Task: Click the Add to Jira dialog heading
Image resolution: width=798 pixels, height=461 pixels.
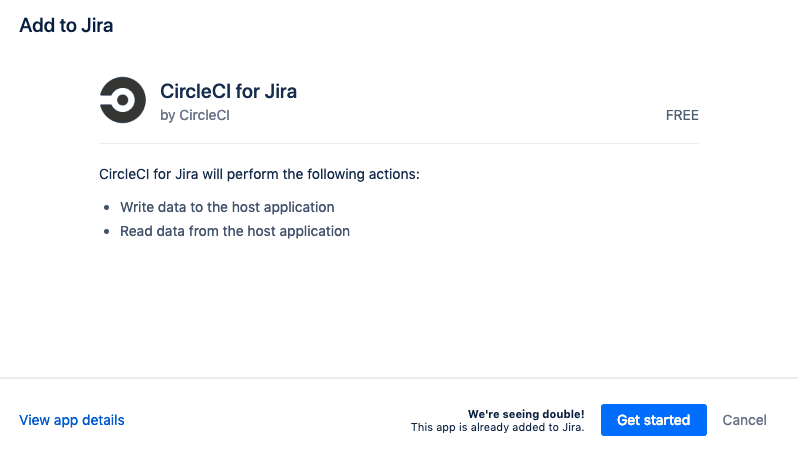Action: [66, 25]
